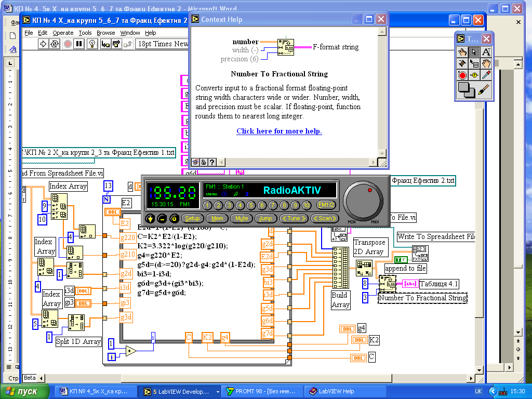Click the Run arrow in LabVIEW toolbar
The width and height of the screenshot is (532, 399).
(43, 44)
